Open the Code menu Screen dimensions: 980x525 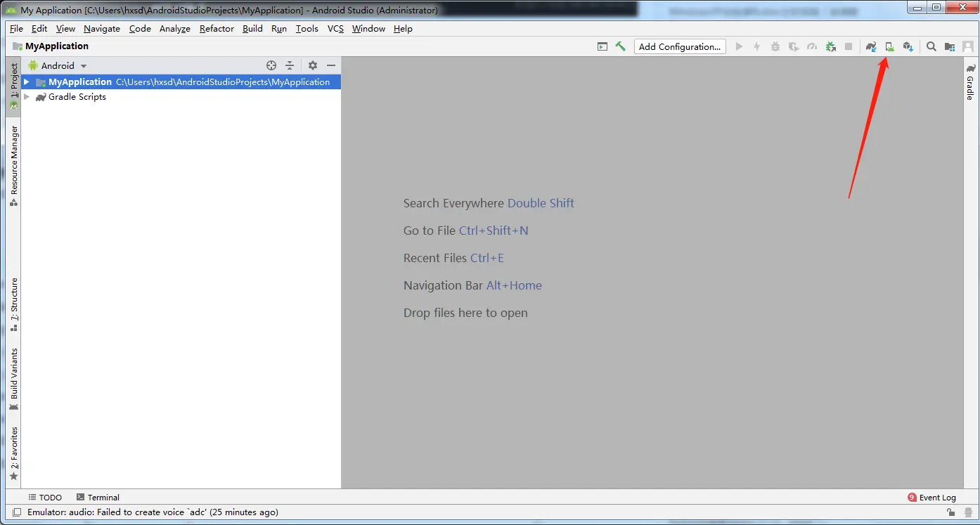(x=140, y=29)
